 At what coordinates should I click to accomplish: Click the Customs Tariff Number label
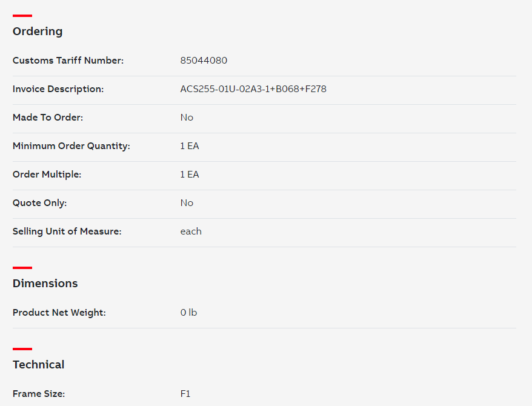tap(68, 61)
